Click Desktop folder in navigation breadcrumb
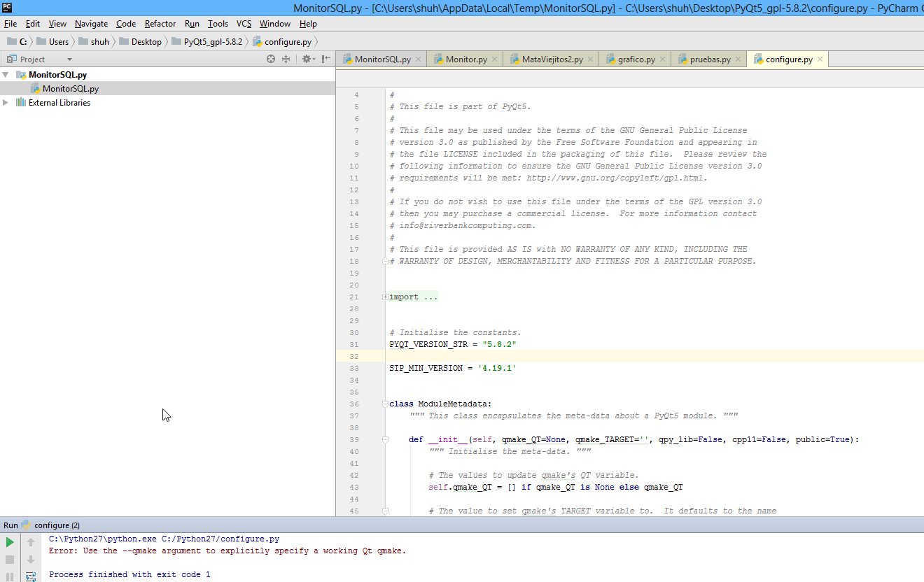The height and width of the screenshot is (582, 924). click(x=140, y=42)
